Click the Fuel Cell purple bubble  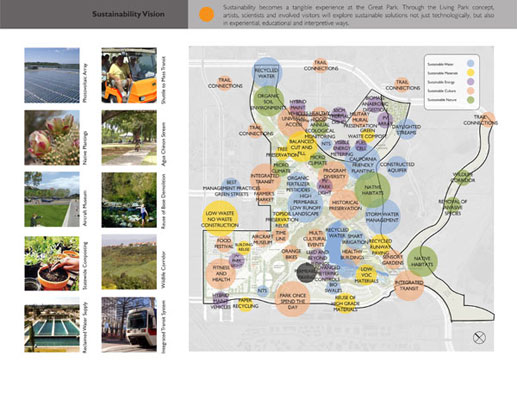[361, 145]
